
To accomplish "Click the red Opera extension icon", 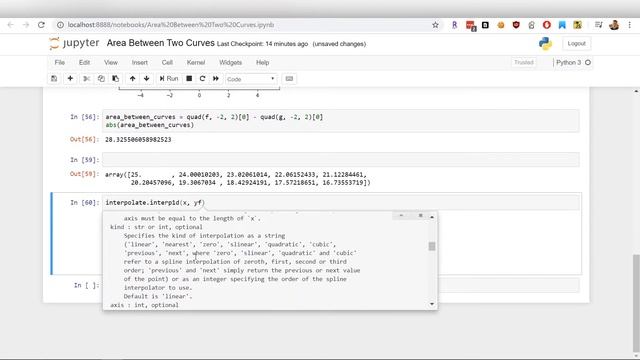I will [547, 25].
